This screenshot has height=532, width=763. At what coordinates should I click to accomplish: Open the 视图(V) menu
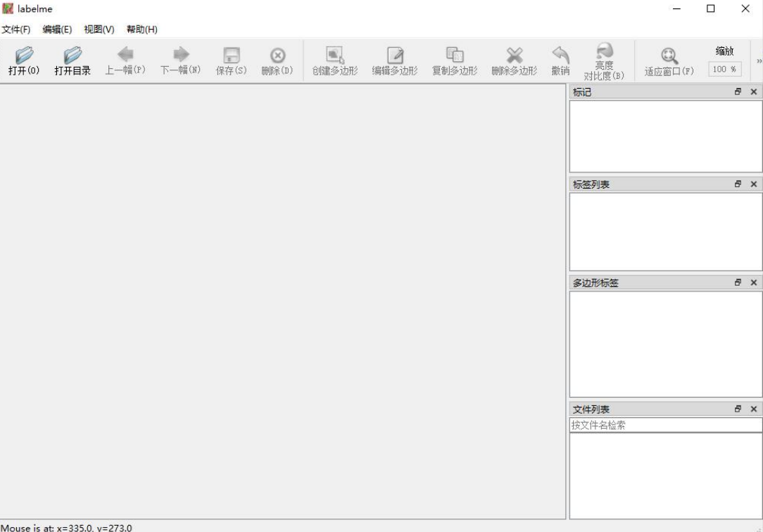(99, 30)
